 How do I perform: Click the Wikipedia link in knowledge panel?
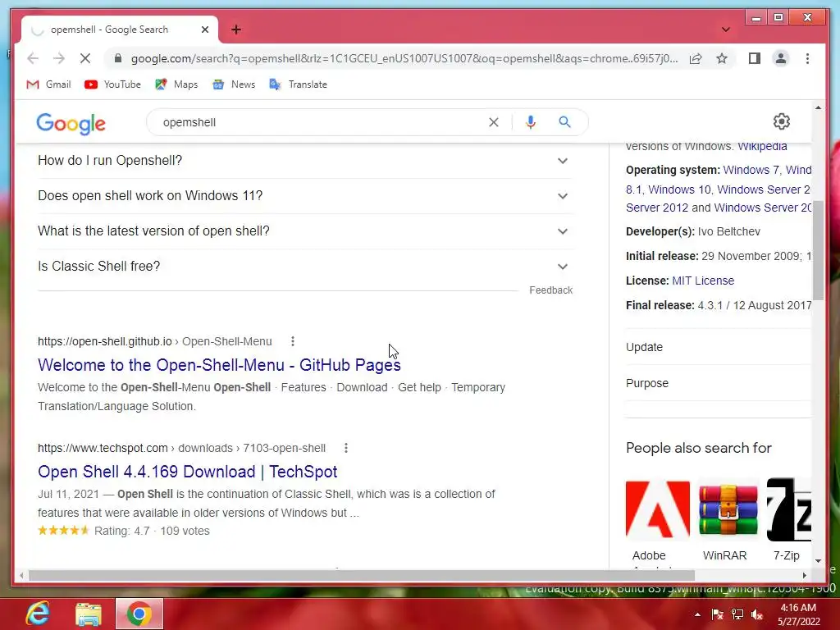coord(762,146)
